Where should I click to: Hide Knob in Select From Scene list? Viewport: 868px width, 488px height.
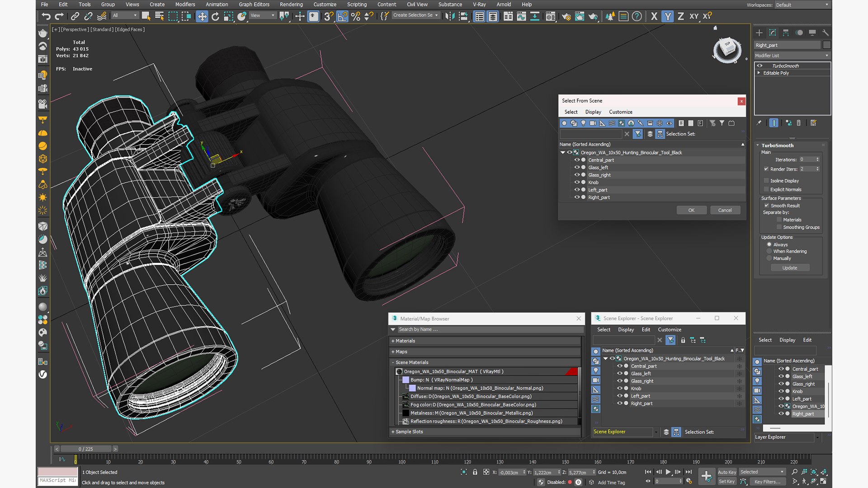pos(577,183)
